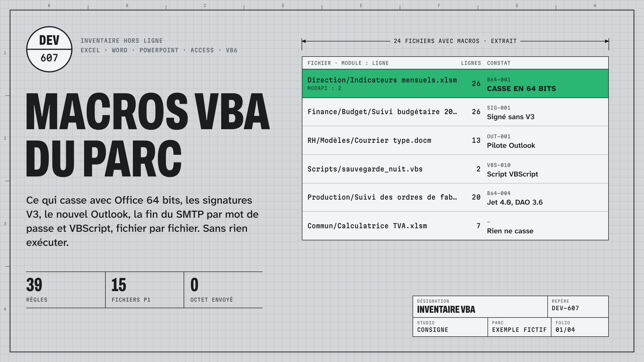The width and height of the screenshot is (644, 362).
Task: Click the '0 OCTET ENVOYÉ' statistic
Action: (223, 290)
